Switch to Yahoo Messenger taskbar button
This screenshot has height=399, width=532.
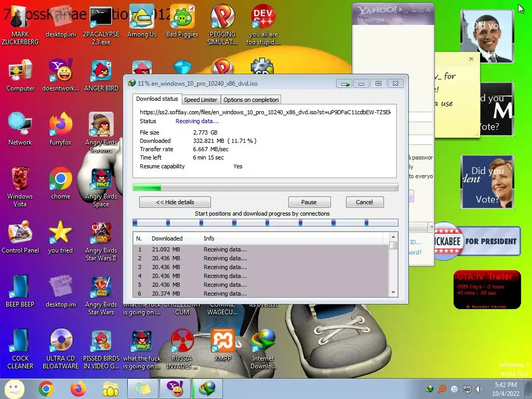coord(175,389)
